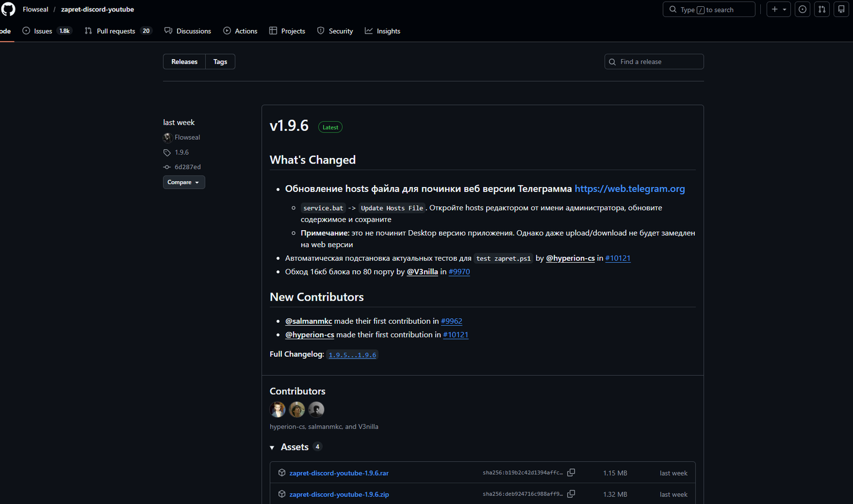The image size is (853, 504).
Task: Expand the create new plus menu
Action: click(778, 10)
